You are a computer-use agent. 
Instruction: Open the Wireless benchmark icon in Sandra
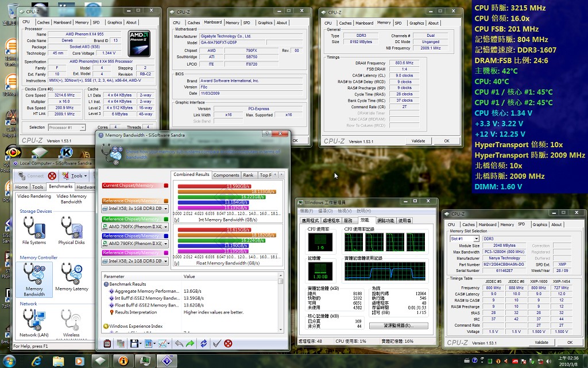coord(71,323)
